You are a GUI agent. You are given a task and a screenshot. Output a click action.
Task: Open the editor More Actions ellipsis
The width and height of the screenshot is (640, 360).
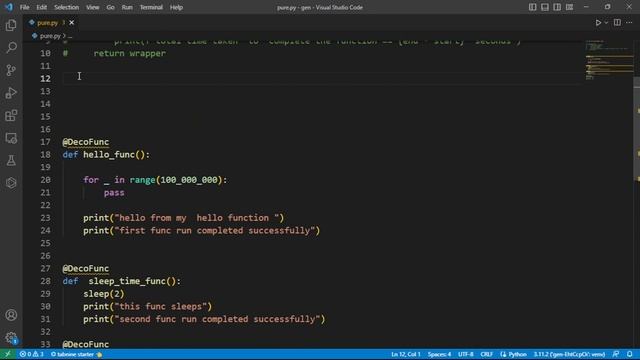(x=629, y=23)
